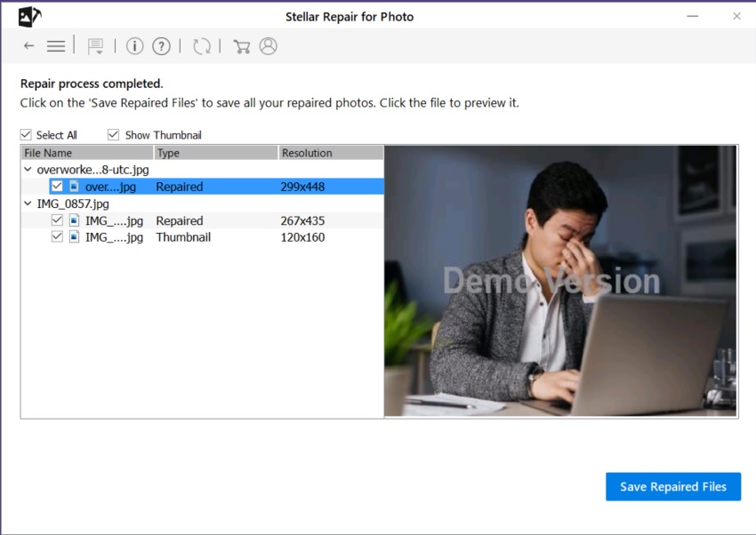
Task: Click Repaired type in the 299x448 row
Action: click(x=180, y=187)
